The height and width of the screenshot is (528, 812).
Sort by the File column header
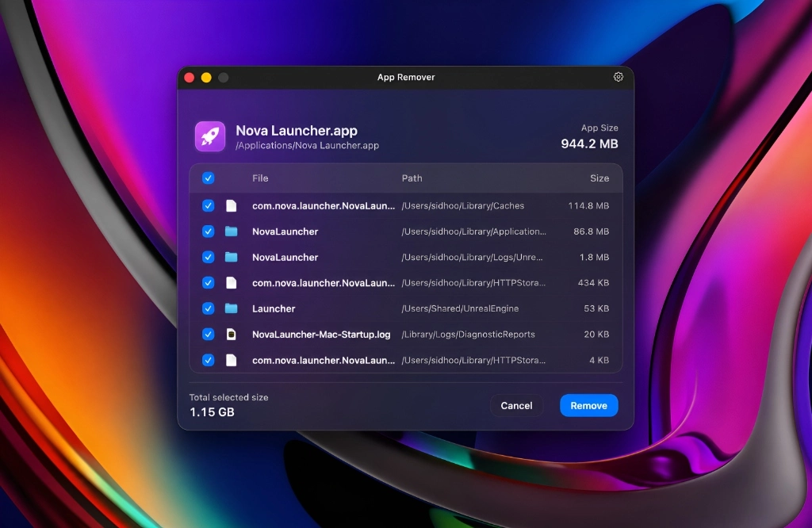click(x=260, y=178)
